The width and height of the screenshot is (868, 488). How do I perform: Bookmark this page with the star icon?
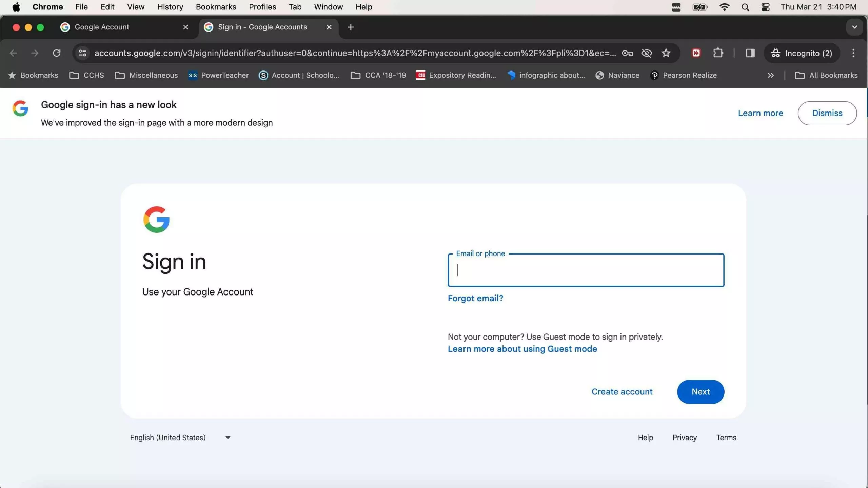666,53
